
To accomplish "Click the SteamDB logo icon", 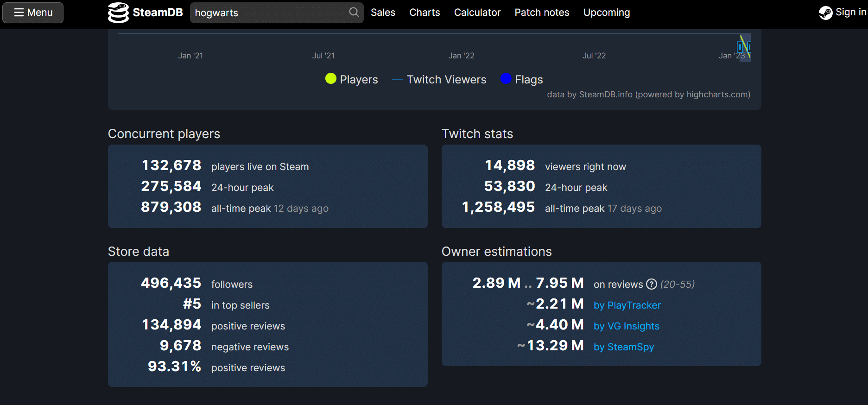I will click(x=118, y=13).
